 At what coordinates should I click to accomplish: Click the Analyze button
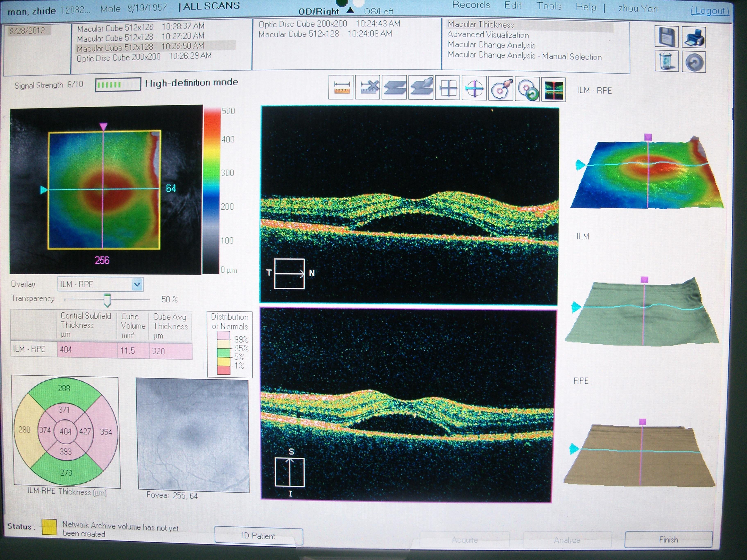pos(567,540)
